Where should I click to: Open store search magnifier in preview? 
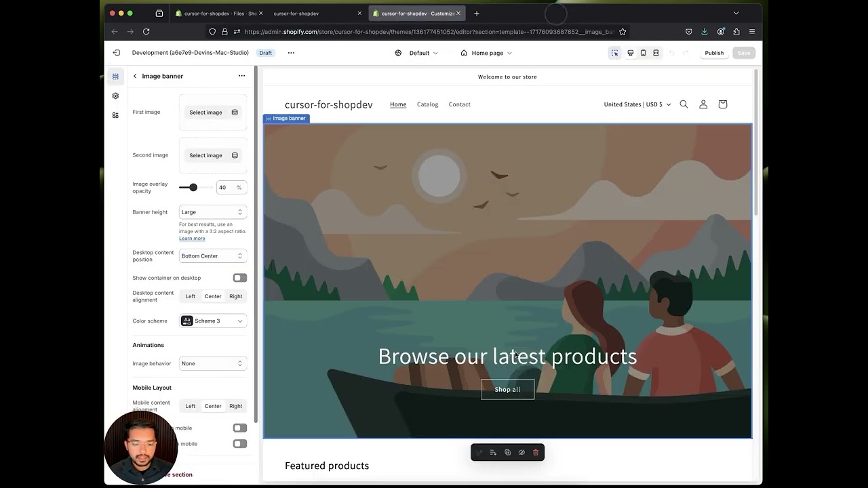684,104
